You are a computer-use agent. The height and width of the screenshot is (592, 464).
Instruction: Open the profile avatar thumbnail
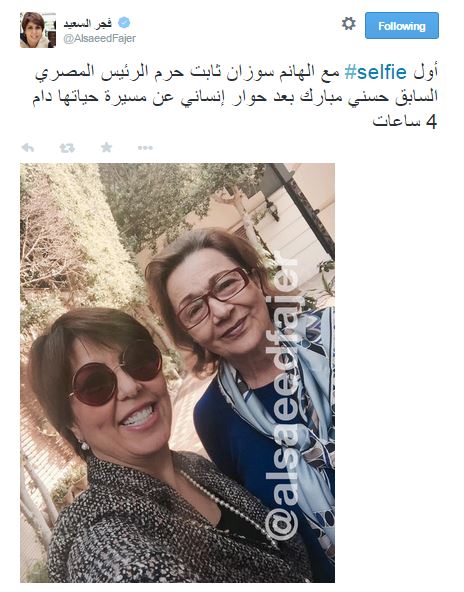pos(38,30)
